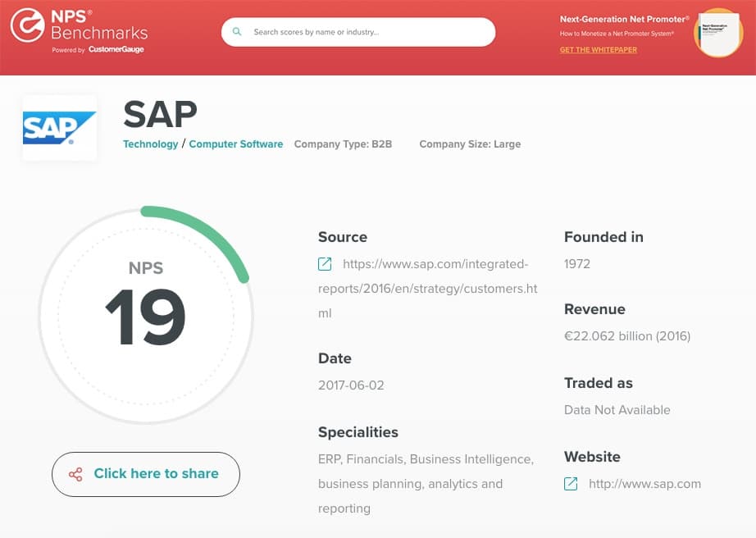This screenshot has width=756, height=538.
Task: Open the external link icon beside the Source URL
Action: pyautogui.click(x=324, y=264)
